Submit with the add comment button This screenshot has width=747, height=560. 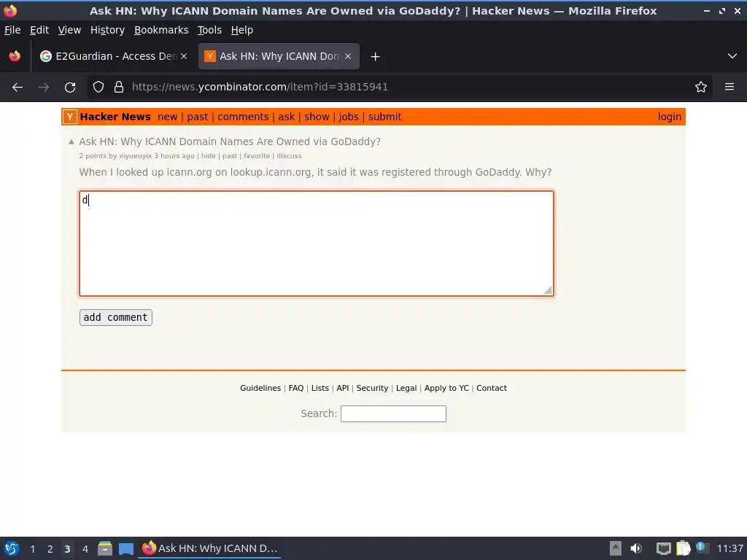116,318
